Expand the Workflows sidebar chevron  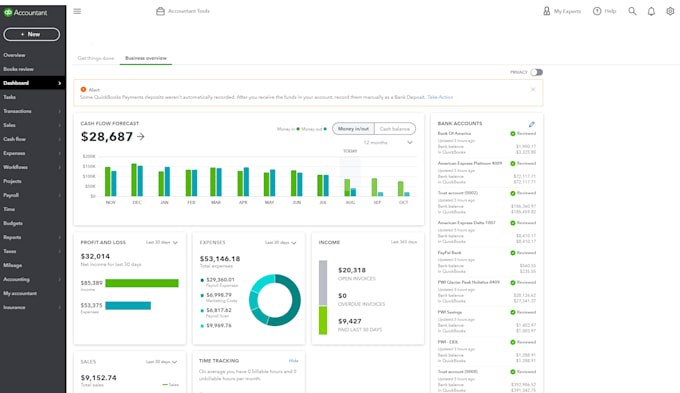[59, 167]
